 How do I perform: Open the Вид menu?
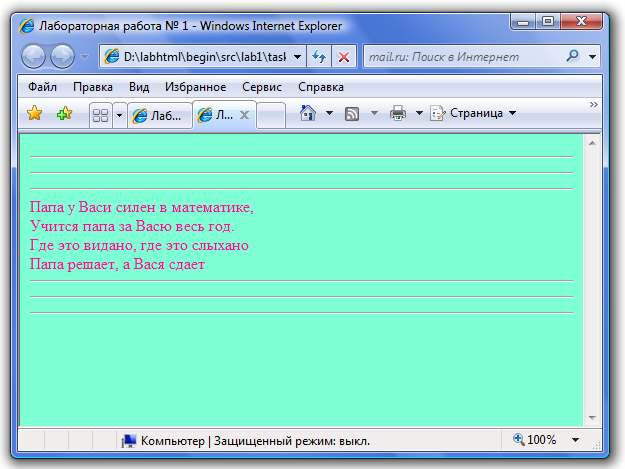(139, 87)
